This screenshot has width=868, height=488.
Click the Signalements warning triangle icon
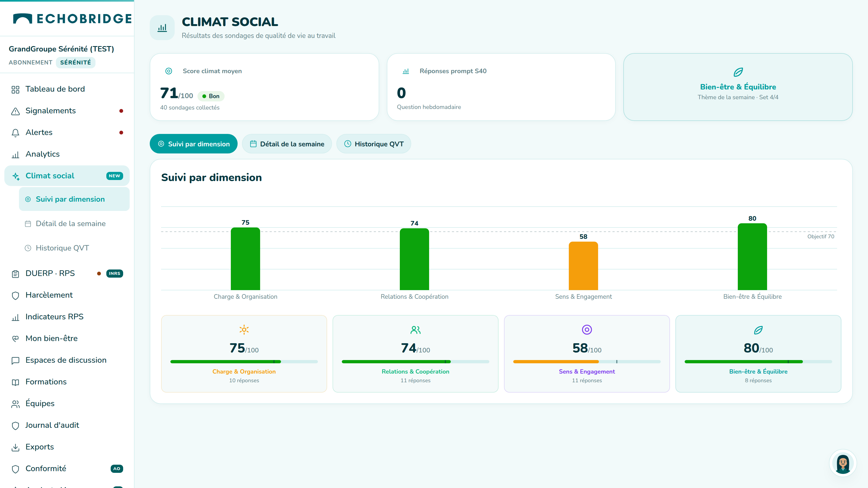click(15, 111)
